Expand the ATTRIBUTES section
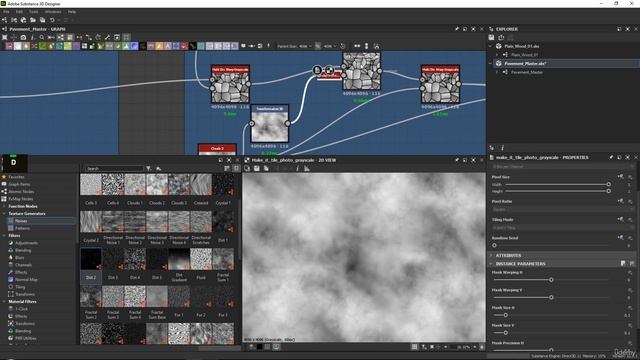The height and width of the screenshot is (360, 640). coord(491,255)
